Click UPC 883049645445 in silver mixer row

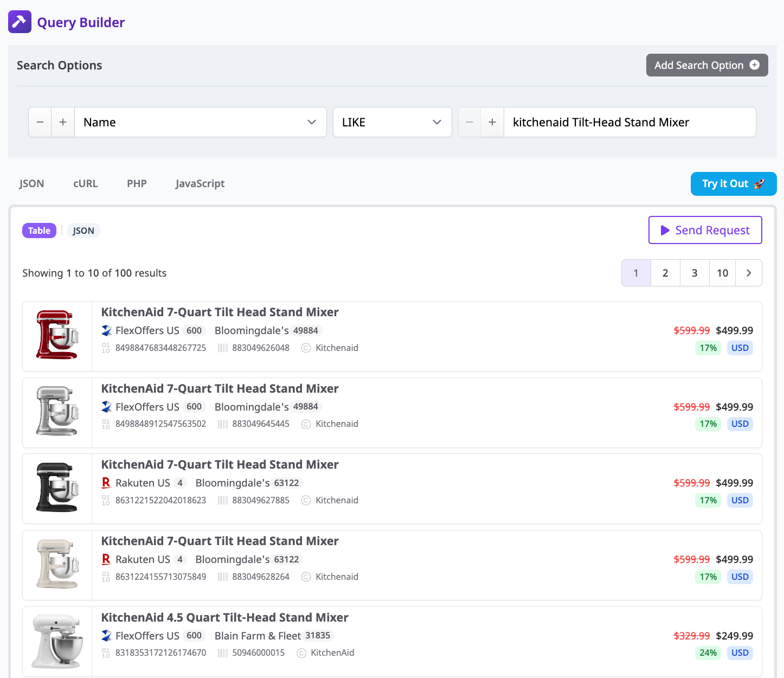(261, 424)
